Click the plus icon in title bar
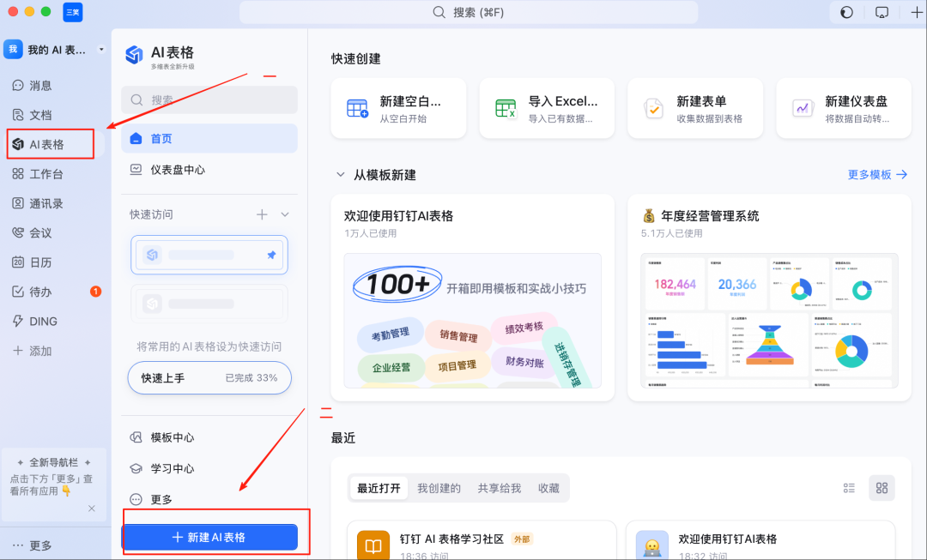The image size is (927, 560). 917,12
